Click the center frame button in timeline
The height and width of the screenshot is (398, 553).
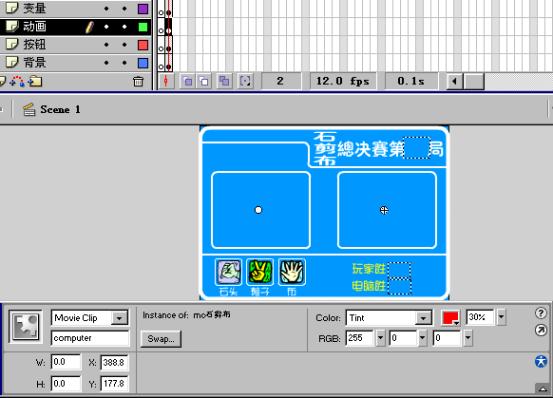[x=166, y=81]
